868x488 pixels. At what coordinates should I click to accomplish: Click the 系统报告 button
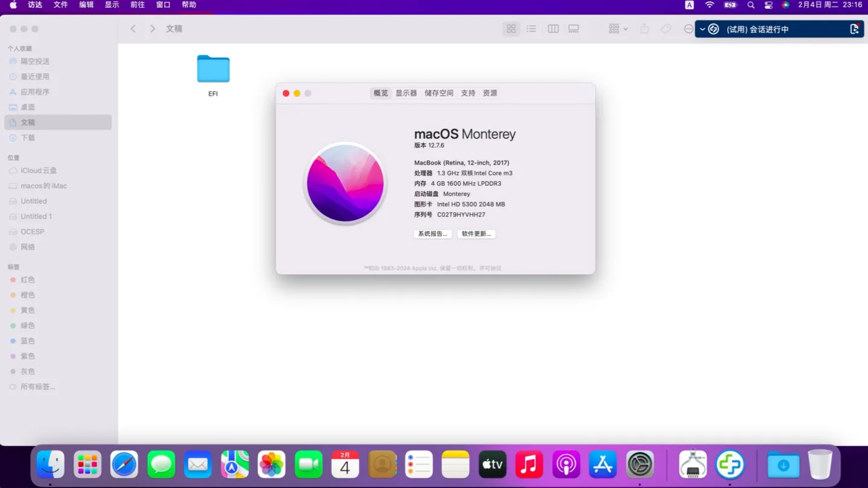[x=433, y=234]
